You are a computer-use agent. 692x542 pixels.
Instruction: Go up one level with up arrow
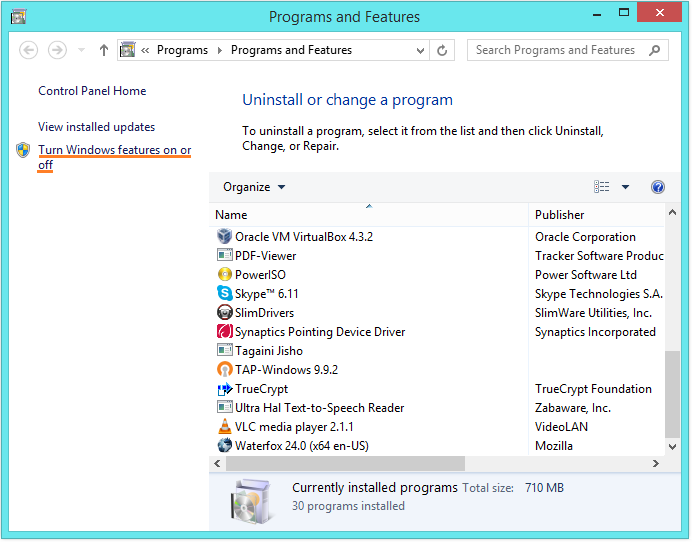(x=104, y=50)
